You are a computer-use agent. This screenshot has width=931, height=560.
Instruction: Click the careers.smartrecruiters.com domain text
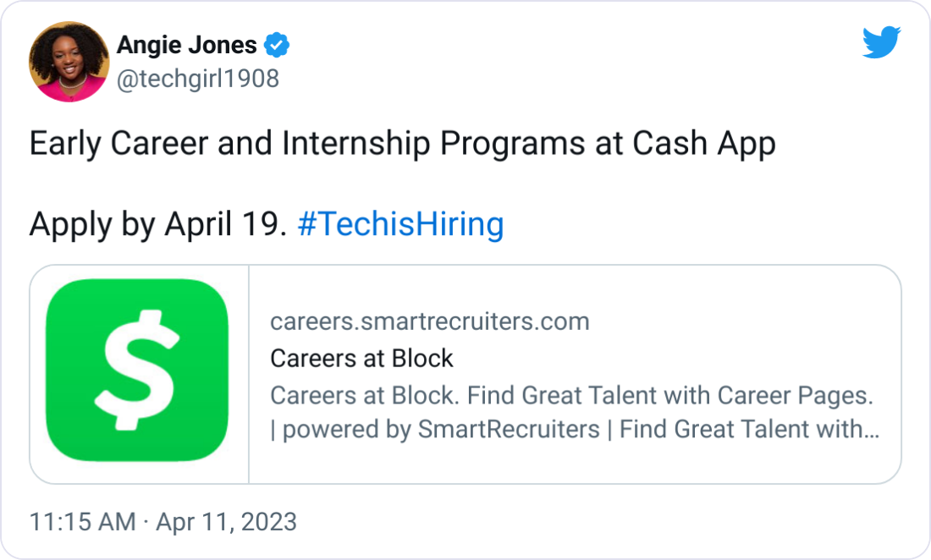430,322
